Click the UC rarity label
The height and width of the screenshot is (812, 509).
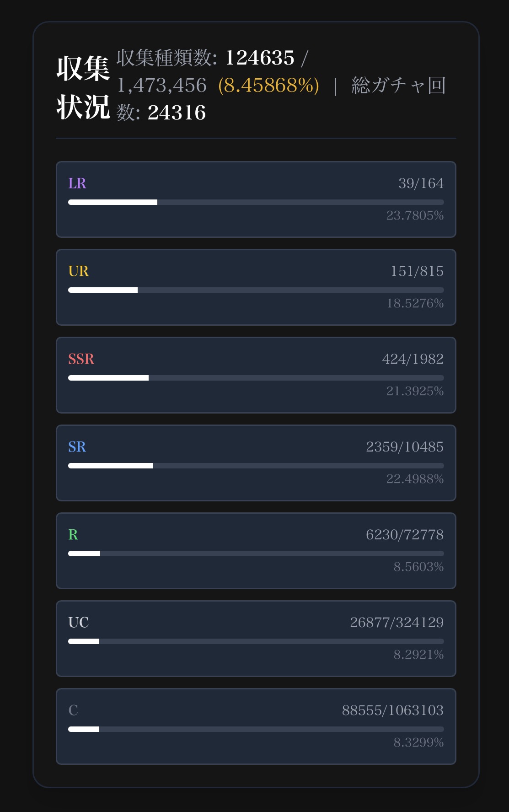click(x=78, y=623)
